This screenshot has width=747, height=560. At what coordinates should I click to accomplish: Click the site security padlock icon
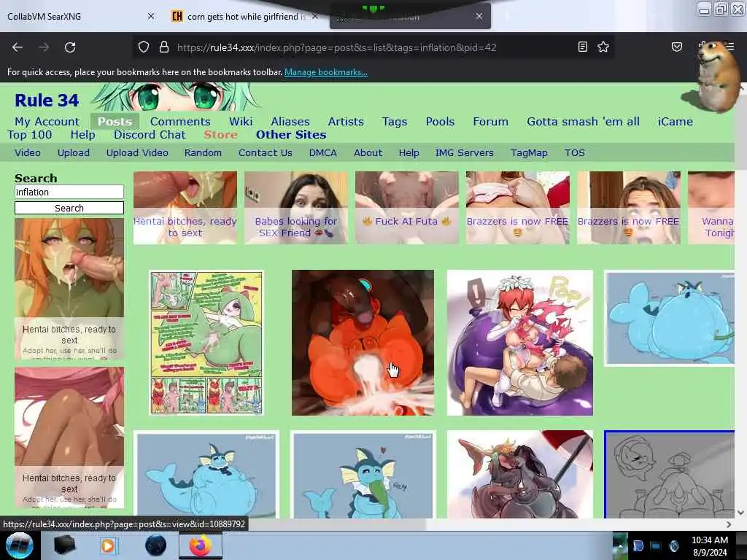164,47
